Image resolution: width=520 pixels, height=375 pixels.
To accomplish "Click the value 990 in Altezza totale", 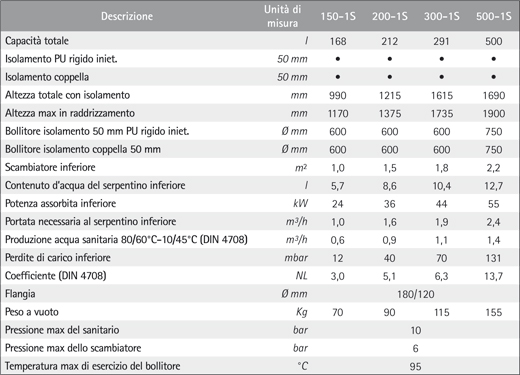I will (338, 96).
